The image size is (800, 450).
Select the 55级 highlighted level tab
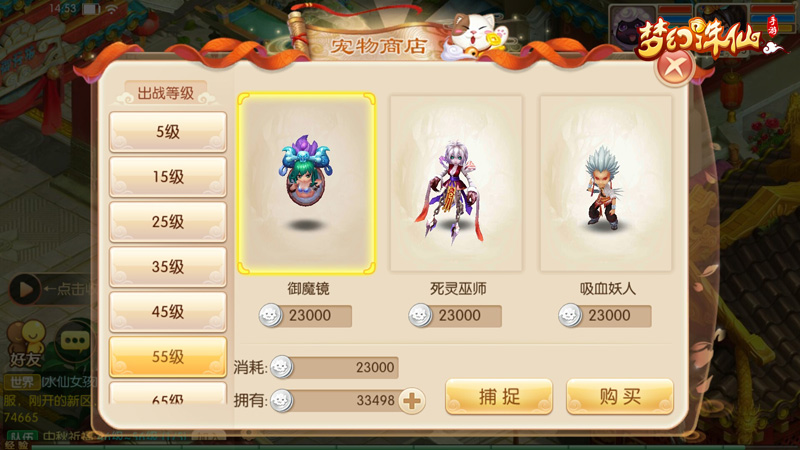tap(168, 356)
